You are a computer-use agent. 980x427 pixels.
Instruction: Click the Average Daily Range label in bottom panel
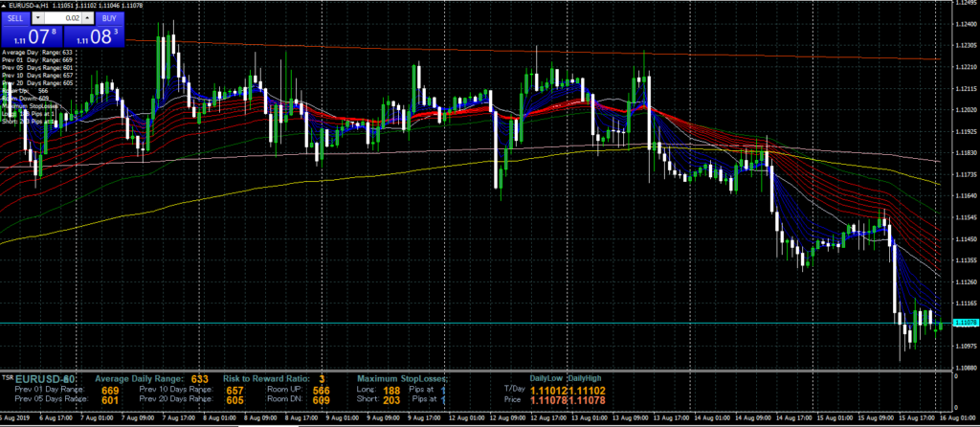(138, 379)
